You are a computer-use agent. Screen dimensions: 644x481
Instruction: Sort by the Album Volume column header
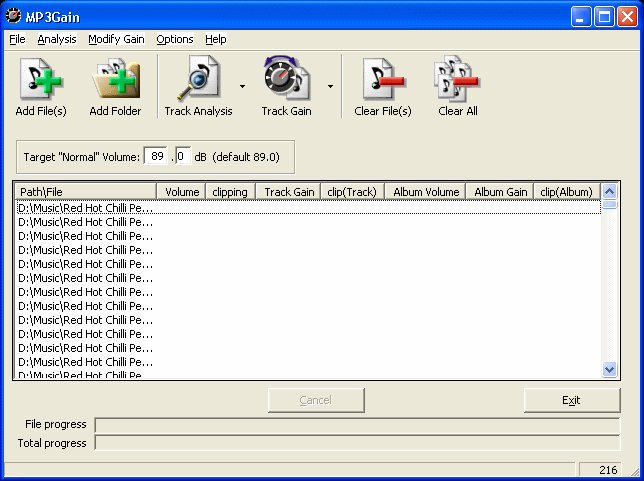[x=425, y=192]
